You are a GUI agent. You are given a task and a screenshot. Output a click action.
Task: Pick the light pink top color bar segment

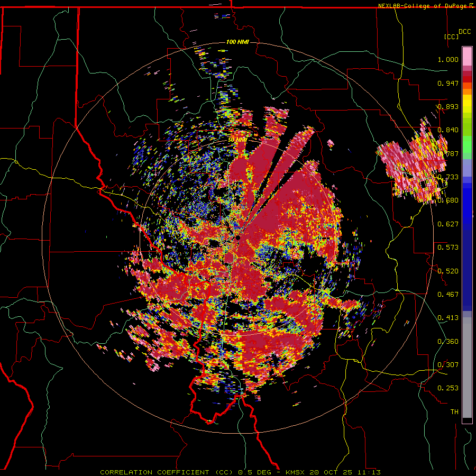point(467,57)
